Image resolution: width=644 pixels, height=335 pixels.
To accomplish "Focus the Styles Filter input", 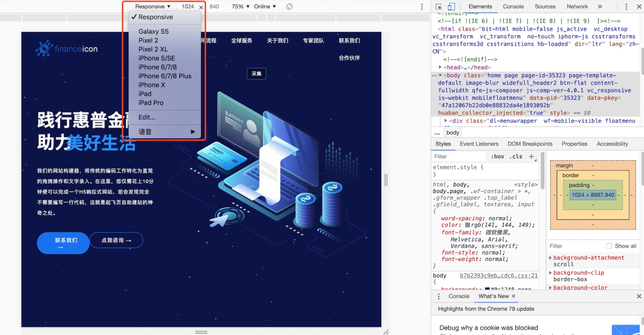I will coord(460,157).
